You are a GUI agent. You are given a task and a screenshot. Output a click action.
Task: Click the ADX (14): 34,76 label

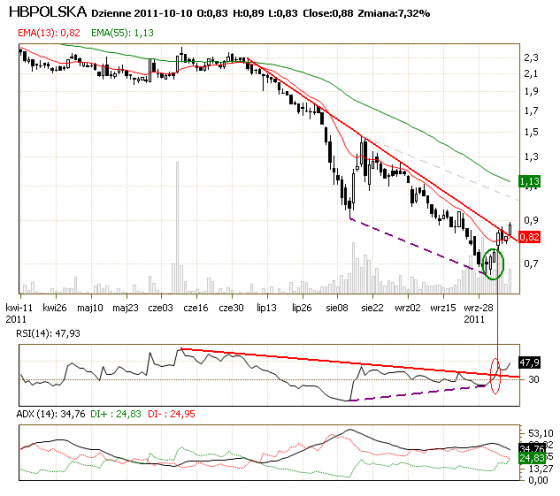tap(51, 414)
